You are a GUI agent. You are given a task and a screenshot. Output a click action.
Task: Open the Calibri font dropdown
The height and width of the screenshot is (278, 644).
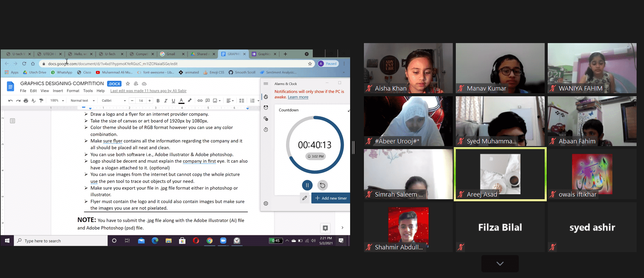coord(114,101)
